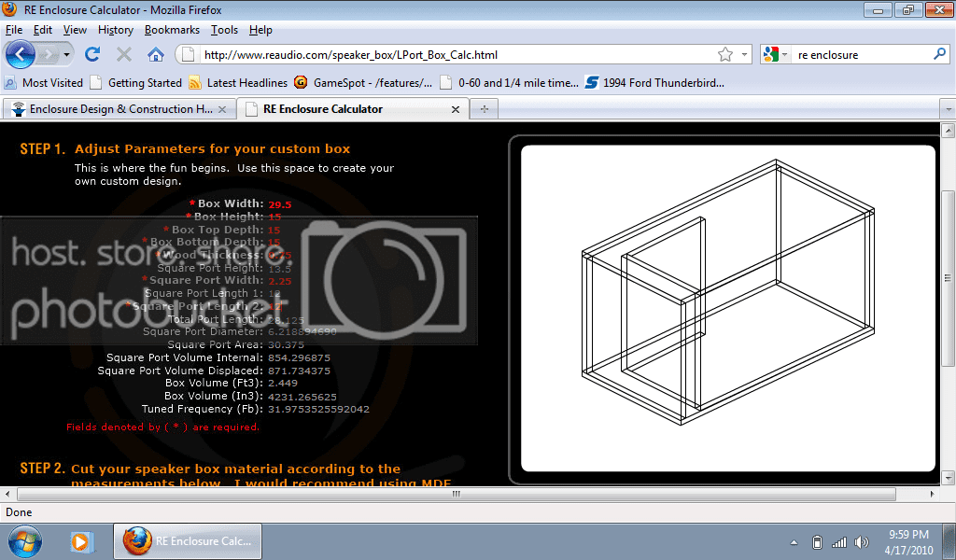Click the vertical scrollbar thumb
The width and height of the screenshot is (956, 560).
coord(949,278)
